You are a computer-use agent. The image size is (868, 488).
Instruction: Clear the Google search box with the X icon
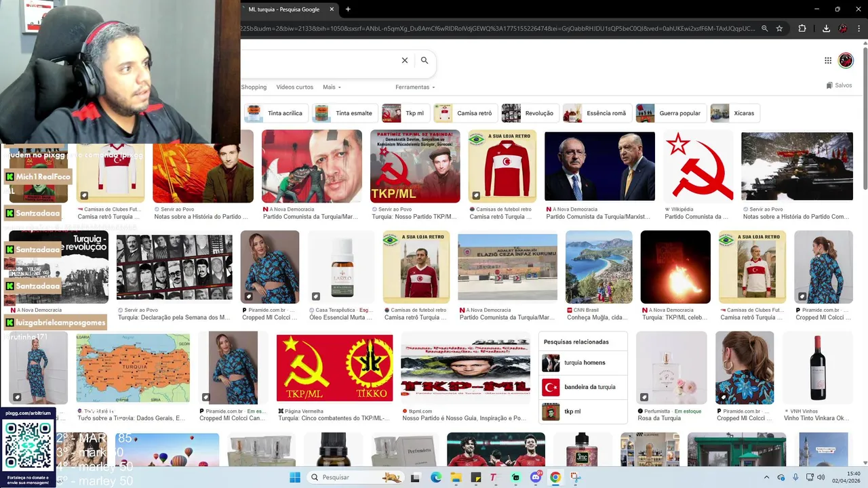pos(405,60)
